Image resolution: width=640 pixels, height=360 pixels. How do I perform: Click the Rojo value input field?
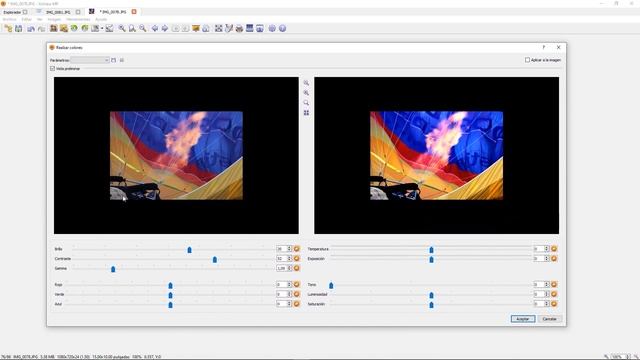tap(282, 284)
